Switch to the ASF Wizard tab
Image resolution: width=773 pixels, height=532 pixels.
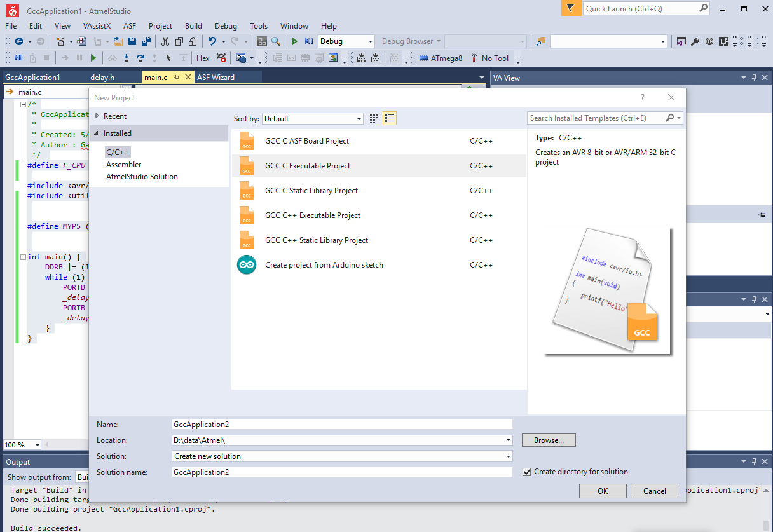pos(215,78)
